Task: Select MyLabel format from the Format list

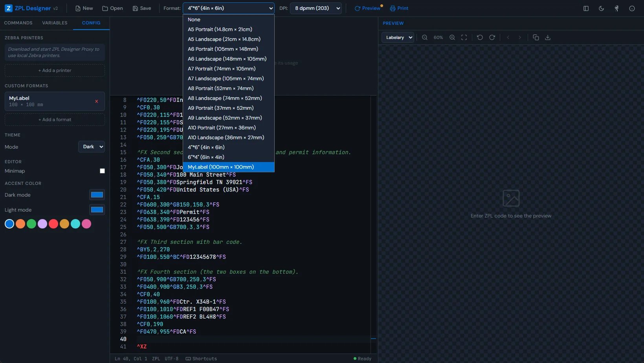Action: (221, 167)
